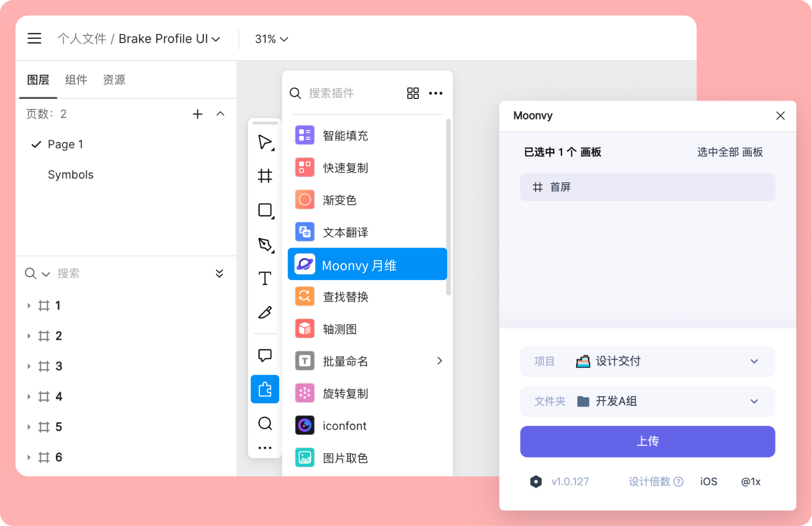
Task: Expand frame 4 in layer tree
Action: [29, 397]
